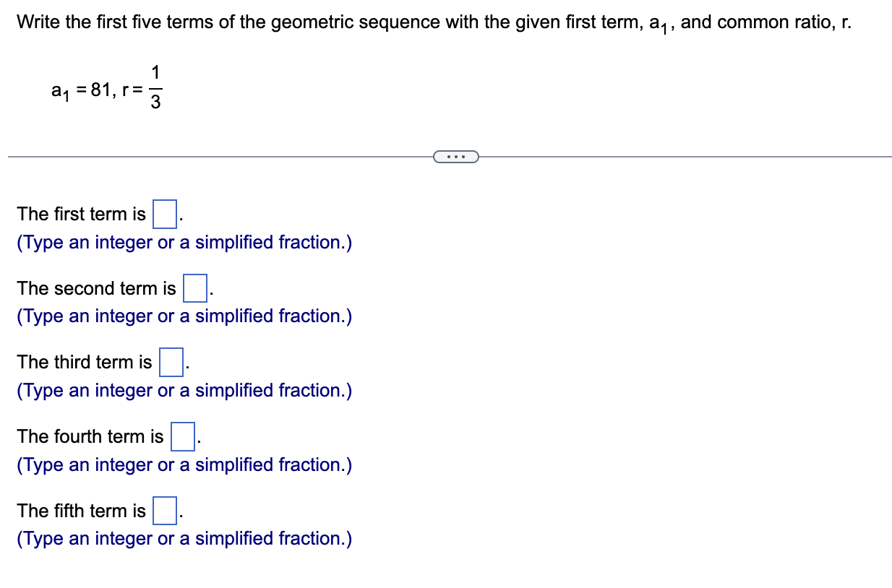This screenshot has height=588, width=892.
Task: Click the fourth term answer box
Action: click(183, 436)
